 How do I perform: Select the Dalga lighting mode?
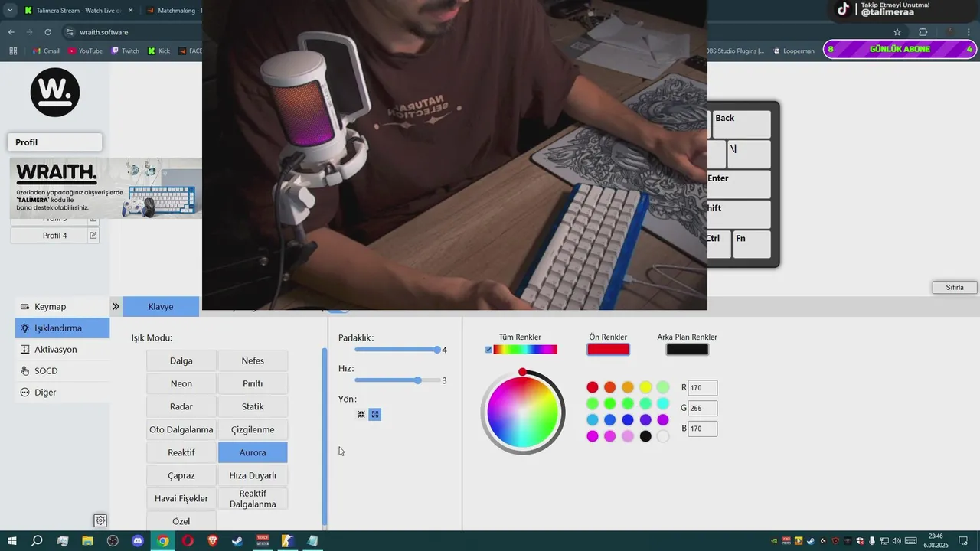pyautogui.click(x=181, y=360)
